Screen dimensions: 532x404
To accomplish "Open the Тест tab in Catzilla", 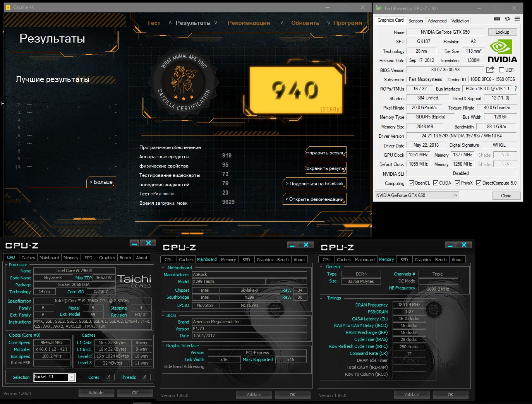I will click(154, 23).
